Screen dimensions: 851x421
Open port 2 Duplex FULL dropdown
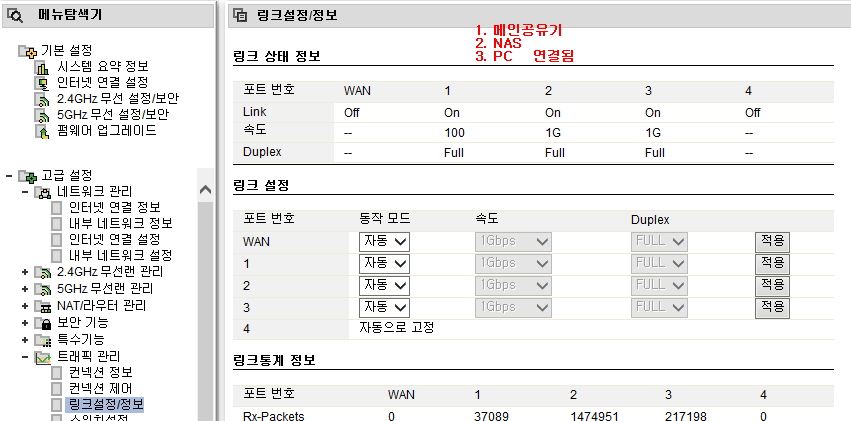(659, 286)
